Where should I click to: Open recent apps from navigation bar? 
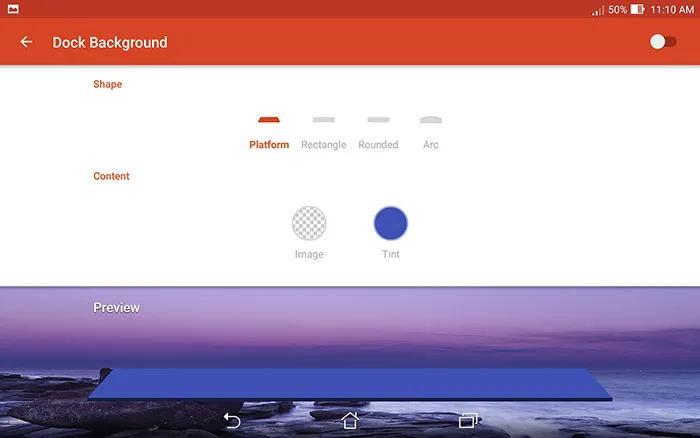point(467,421)
